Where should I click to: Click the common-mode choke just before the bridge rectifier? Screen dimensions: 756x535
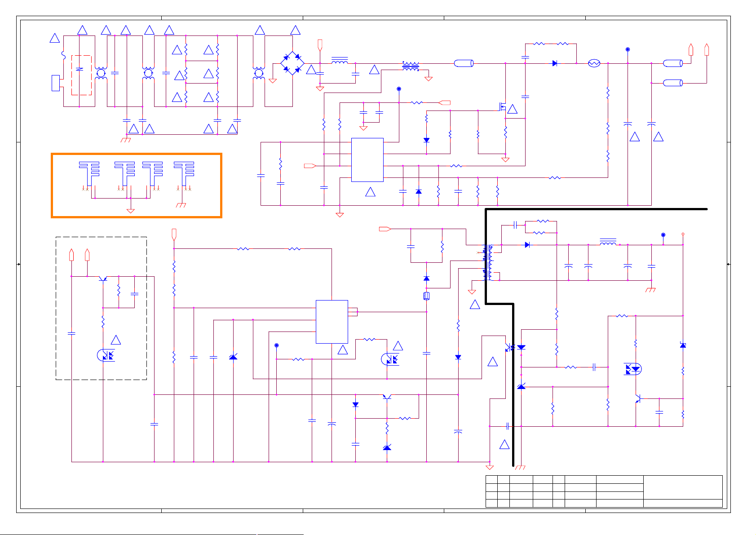click(x=259, y=74)
